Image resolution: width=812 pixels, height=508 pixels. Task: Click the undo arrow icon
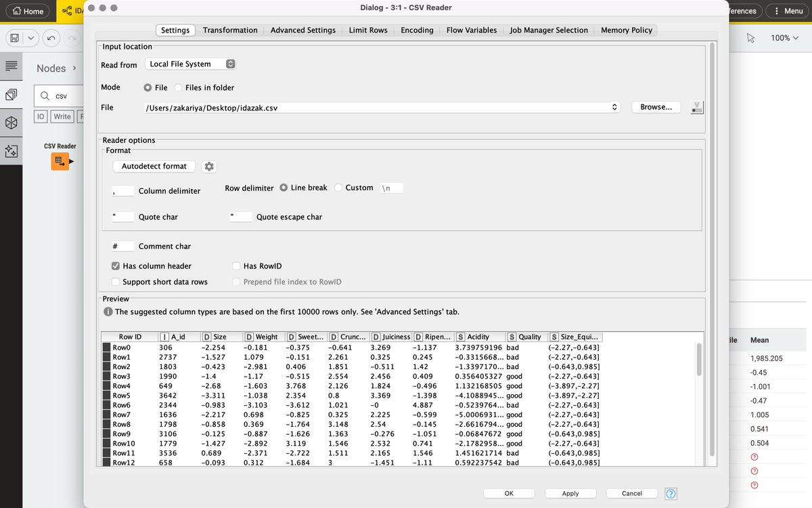pyautogui.click(x=52, y=38)
